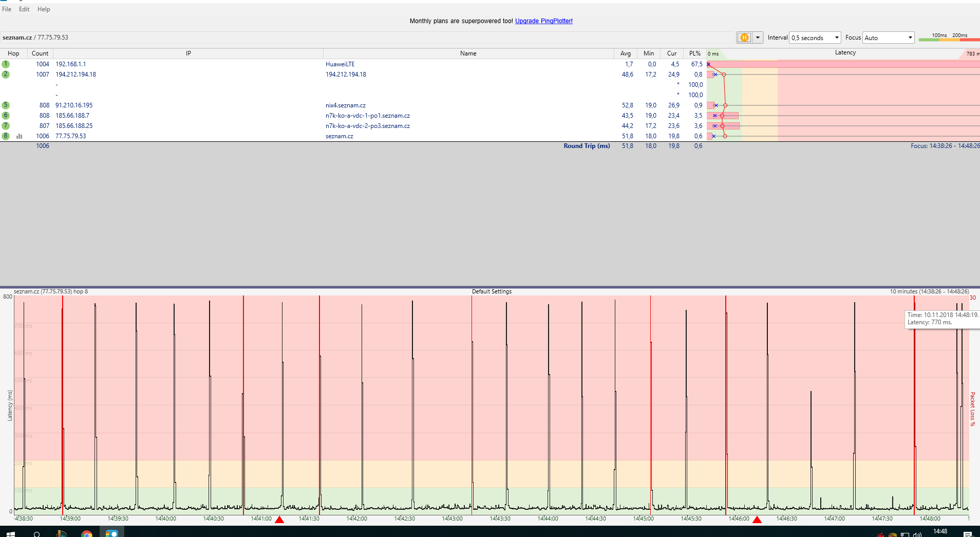Click the red triangle marker near 14:46:00
This screenshot has width=980, height=537.
[x=757, y=520]
